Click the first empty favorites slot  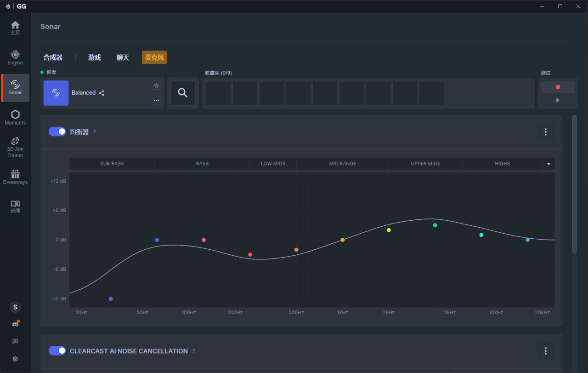tap(219, 93)
